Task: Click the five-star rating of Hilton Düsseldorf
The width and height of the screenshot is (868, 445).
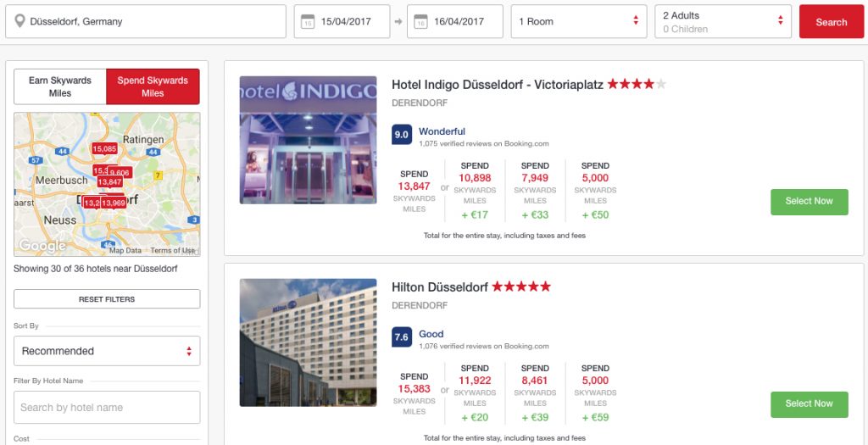Action: (x=521, y=286)
